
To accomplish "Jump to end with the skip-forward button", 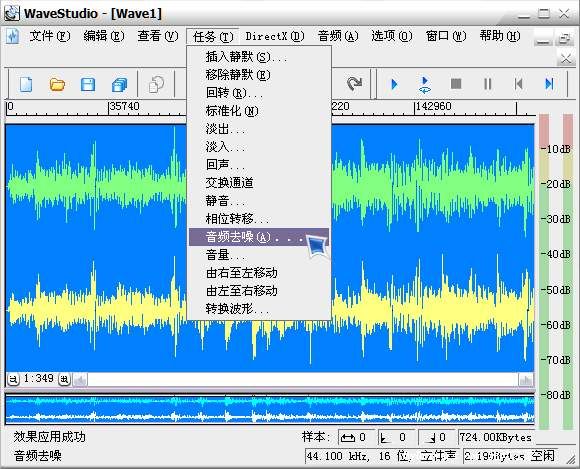I will pos(549,84).
